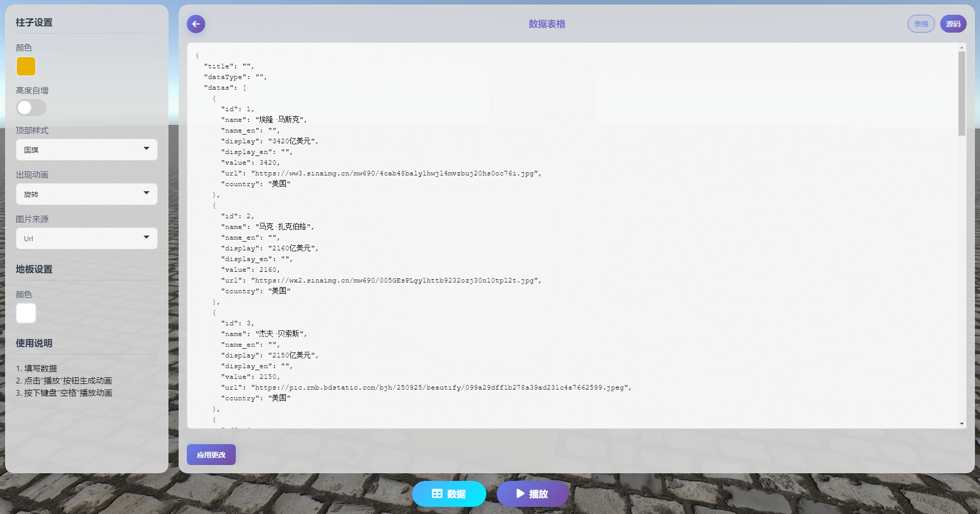Click the scrollbar up arrow in JSON editor
This screenshot has height=514, width=980.
[x=962, y=47]
